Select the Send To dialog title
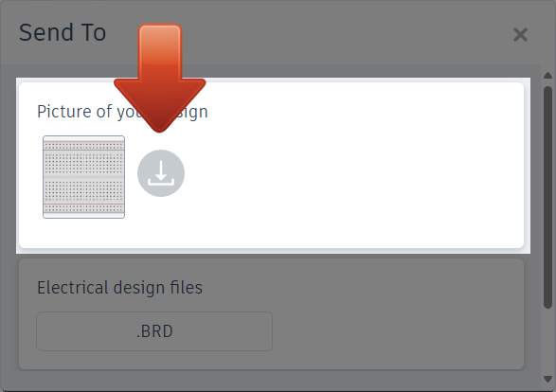This screenshot has height=392, width=556. pyautogui.click(x=63, y=32)
